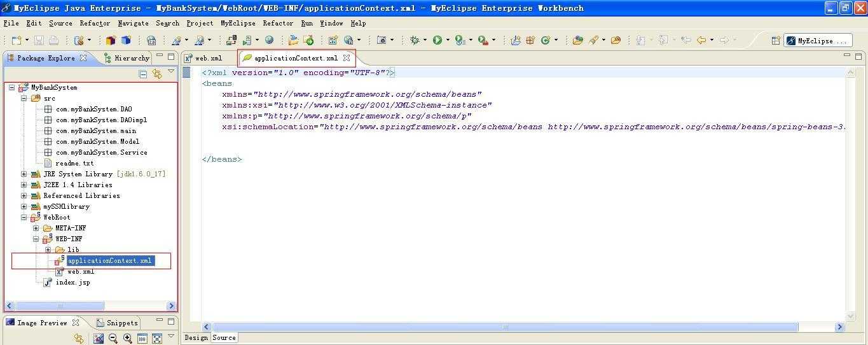Click the Print toolbar icon
Screen dimensions: 868x345
point(54,40)
